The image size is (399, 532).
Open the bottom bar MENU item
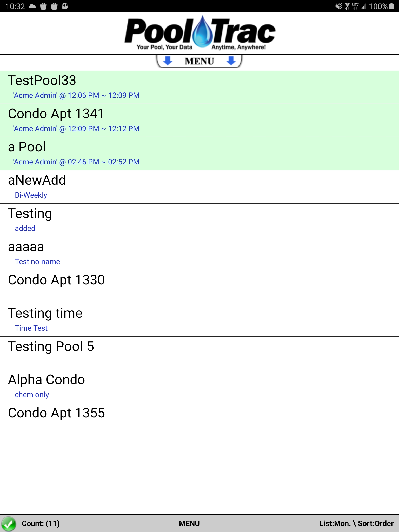point(189,523)
